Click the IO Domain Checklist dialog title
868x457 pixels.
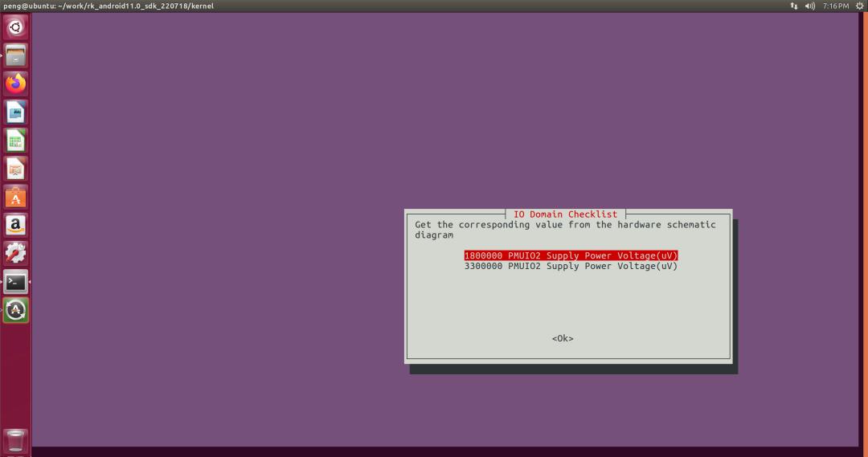(565, 214)
